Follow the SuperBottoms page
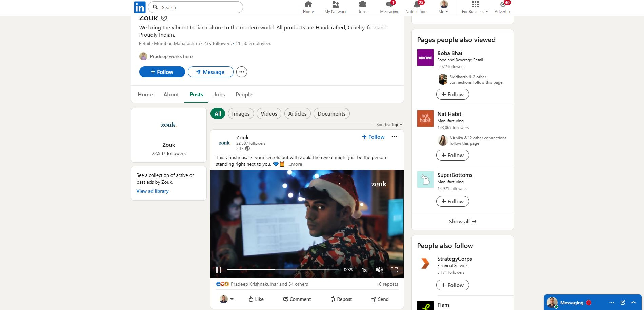Image resolution: width=644 pixels, height=310 pixels. [452, 201]
